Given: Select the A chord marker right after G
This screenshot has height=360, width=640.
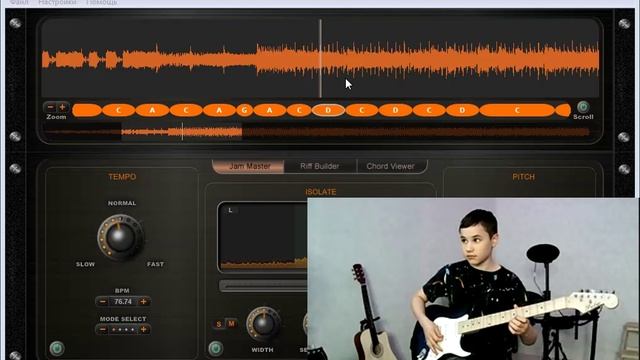Looking at the screenshot, I should [269, 110].
